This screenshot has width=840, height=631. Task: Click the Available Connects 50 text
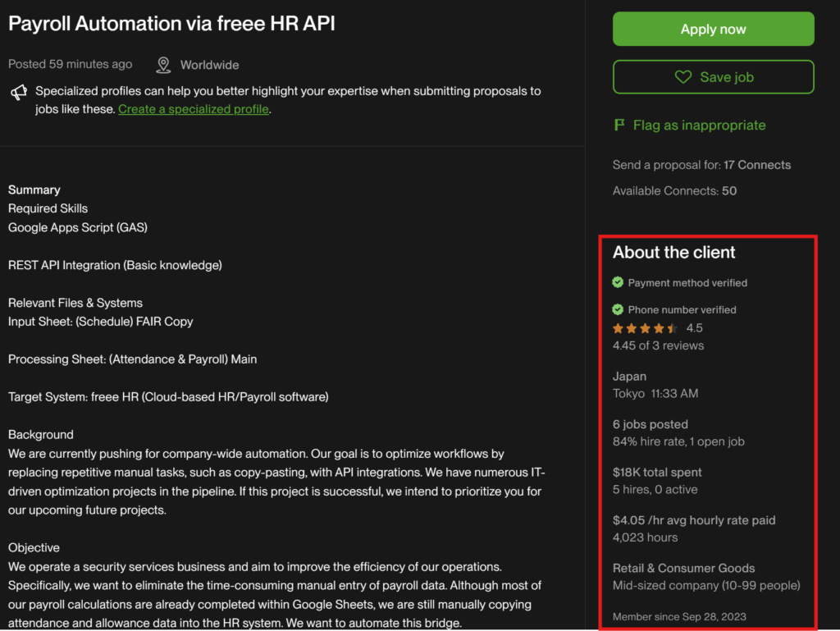pos(674,191)
